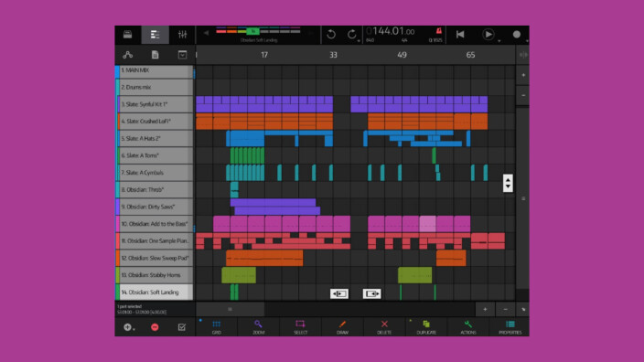644x362 pixels.
Task: Open the ACTIONS wrench menu
Action: [x=468, y=327]
